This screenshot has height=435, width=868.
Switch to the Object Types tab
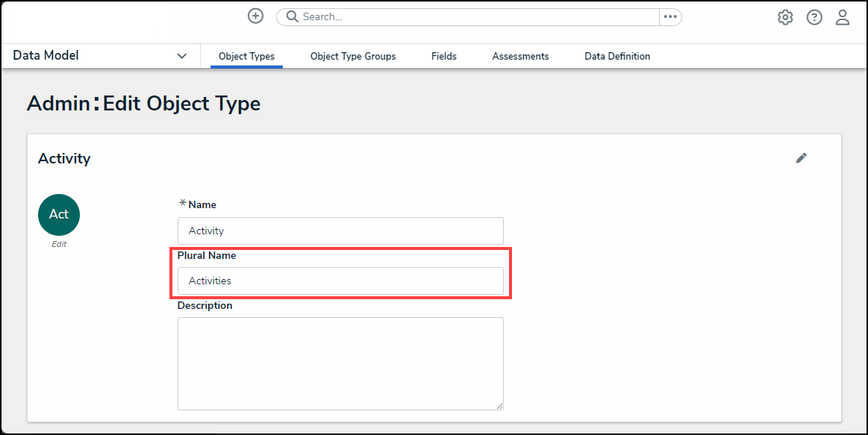point(246,57)
